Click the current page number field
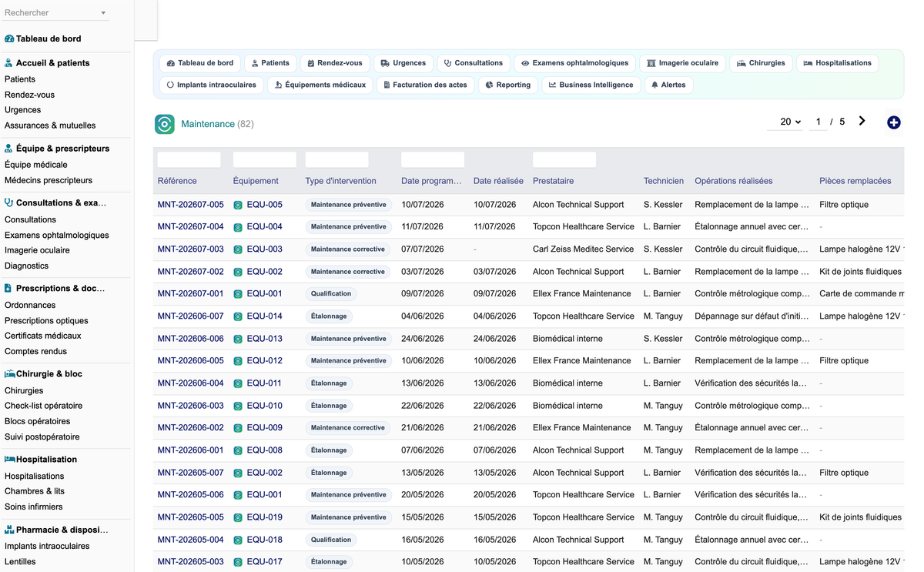The width and height of the screenshot is (924, 572). pyautogui.click(x=818, y=122)
